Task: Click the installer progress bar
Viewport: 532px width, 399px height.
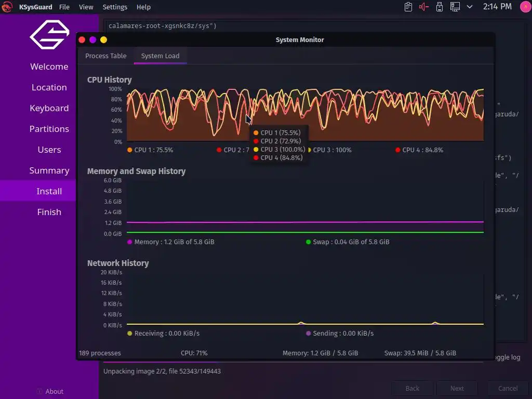Action: click(x=294, y=362)
